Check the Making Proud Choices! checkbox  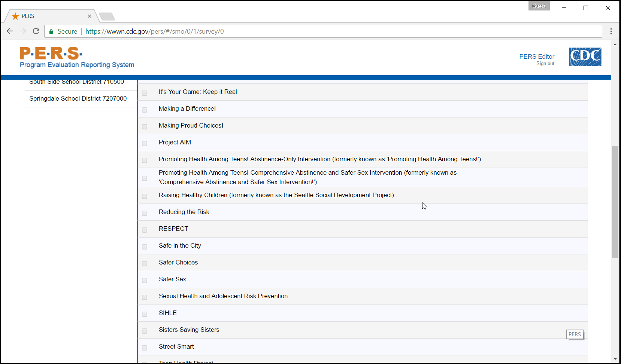pyautogui.click(x=145, y=126)
